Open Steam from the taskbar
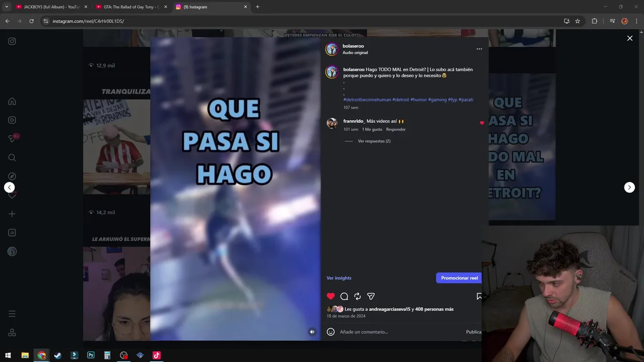644x362 pixels. click(x=58, y=355)
